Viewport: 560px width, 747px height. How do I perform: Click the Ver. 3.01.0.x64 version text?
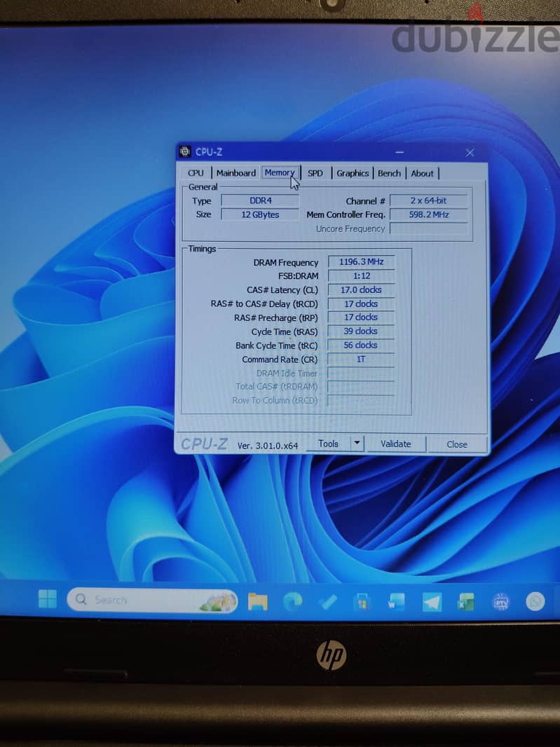(267, 446)
